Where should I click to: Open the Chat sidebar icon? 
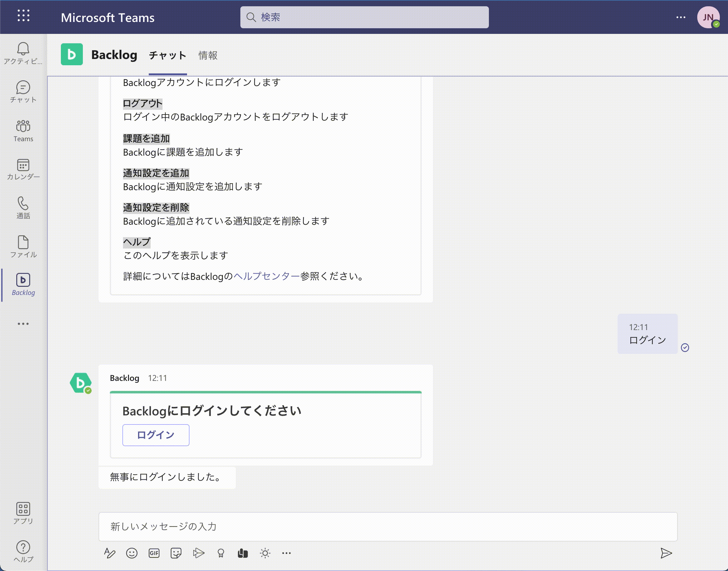pyautogui.click(x=23, y=91)
